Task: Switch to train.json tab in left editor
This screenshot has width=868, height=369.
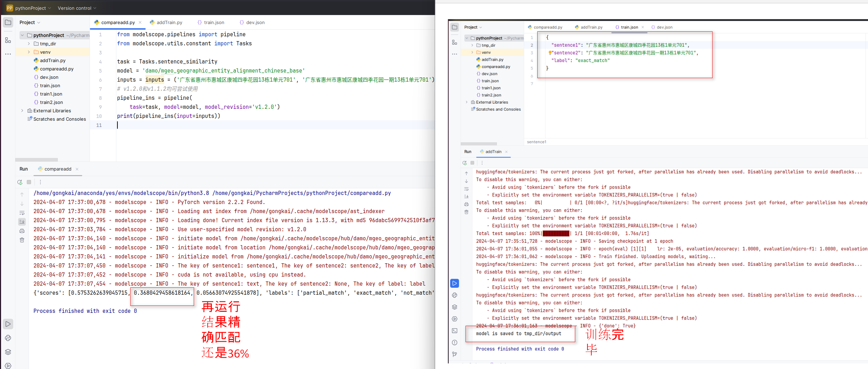Action: (x=211, y=22)
